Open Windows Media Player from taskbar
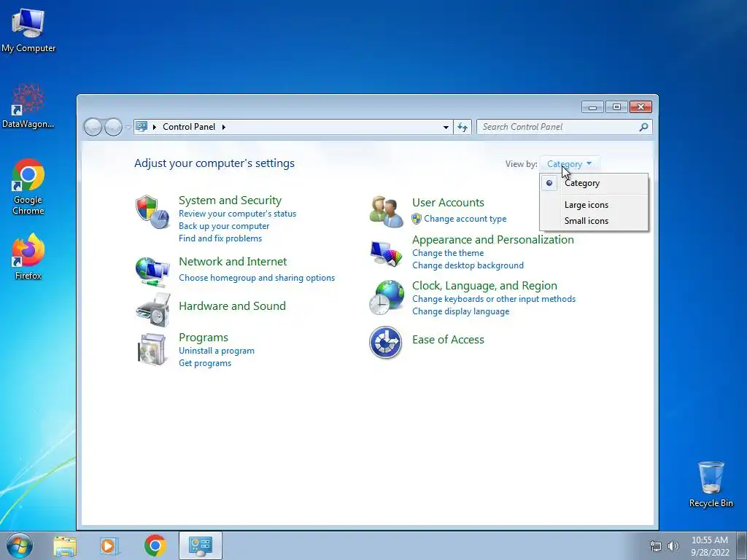 109,546
